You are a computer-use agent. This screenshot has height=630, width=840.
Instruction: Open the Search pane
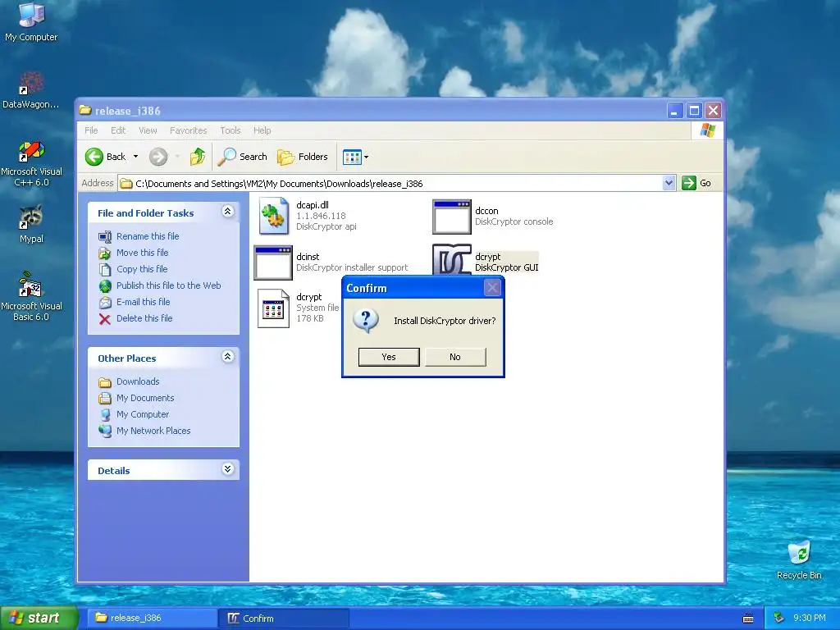243,157
